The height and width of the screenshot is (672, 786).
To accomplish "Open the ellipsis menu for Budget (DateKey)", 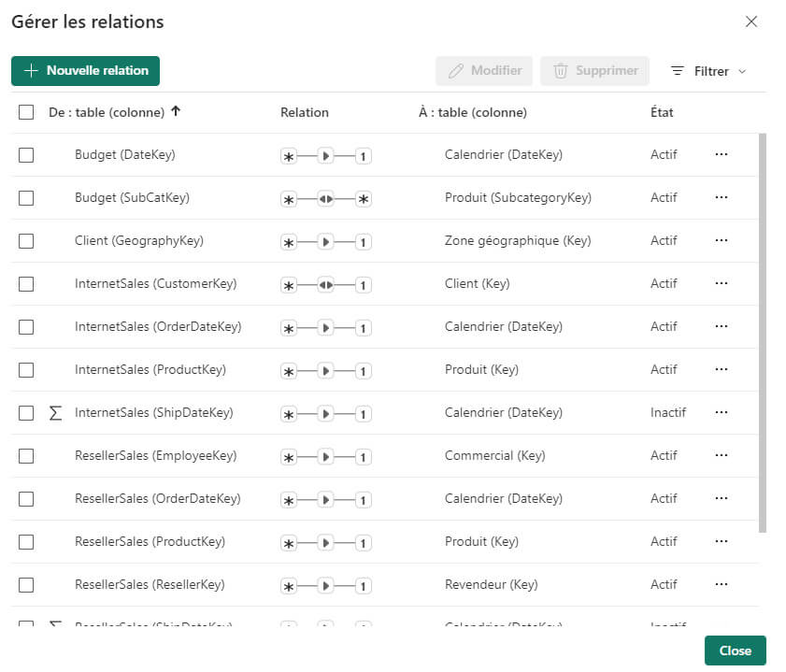I will (x=722, y=155).
